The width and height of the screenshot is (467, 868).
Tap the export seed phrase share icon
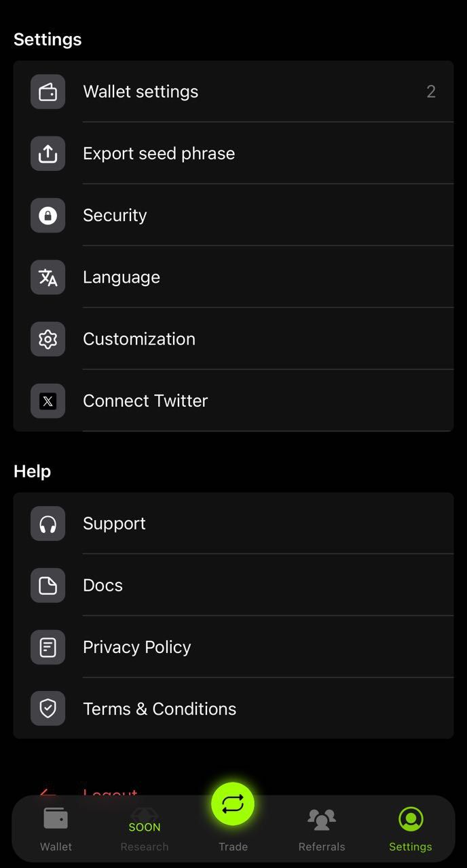[x=48, y=153]
